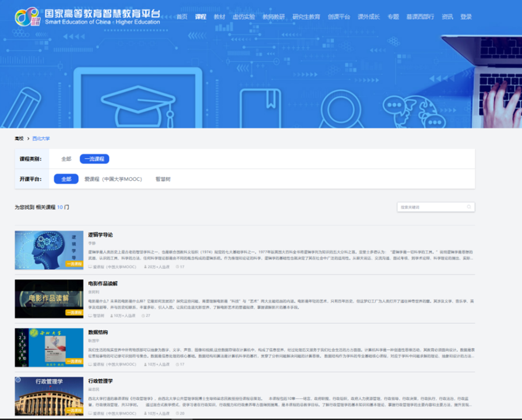This screenshot has height=420, width=522.
Task: Open the 西北大学 breadcrumb link
Action: tap(41, 139)
